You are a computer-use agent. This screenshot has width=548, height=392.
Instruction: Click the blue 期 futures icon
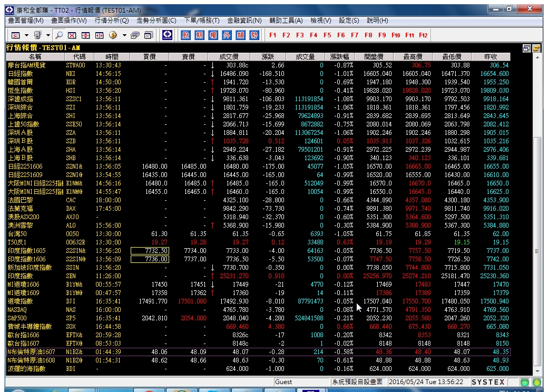pyautogui.click(x=199, y=35)
